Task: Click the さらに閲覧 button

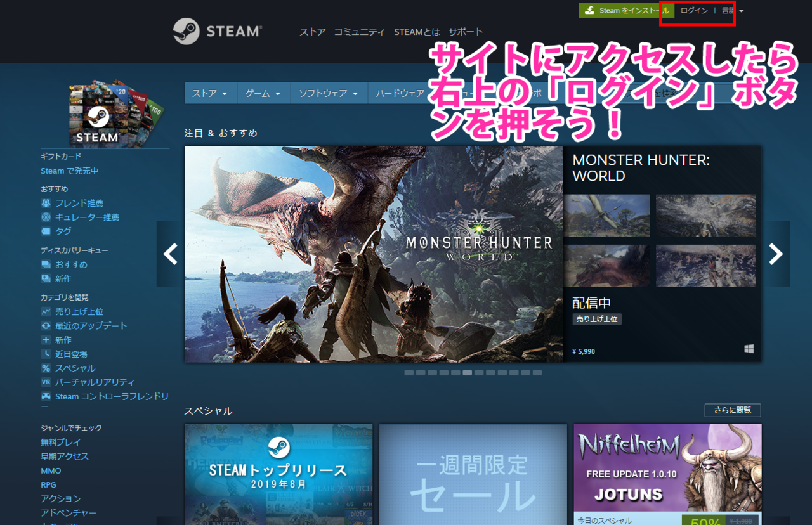Action: 733,410
